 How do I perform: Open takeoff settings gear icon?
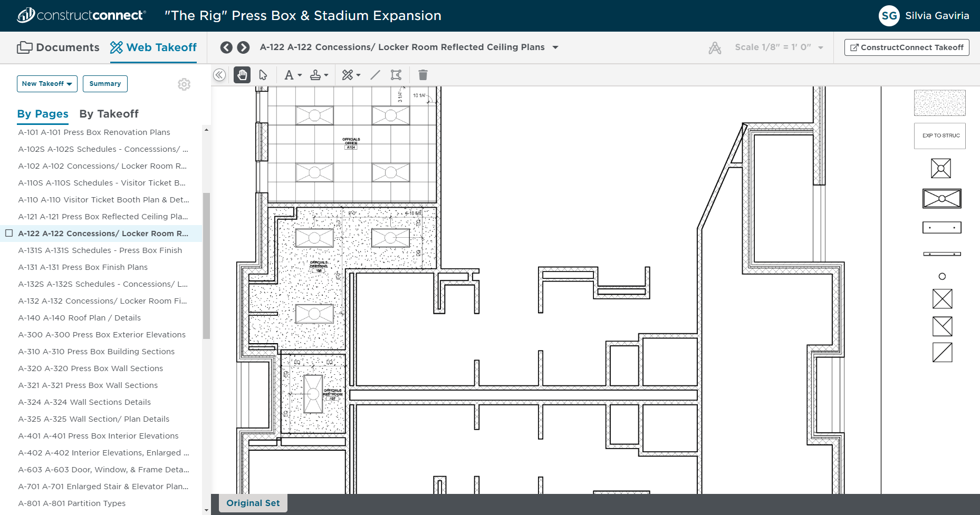coord(184,84)
